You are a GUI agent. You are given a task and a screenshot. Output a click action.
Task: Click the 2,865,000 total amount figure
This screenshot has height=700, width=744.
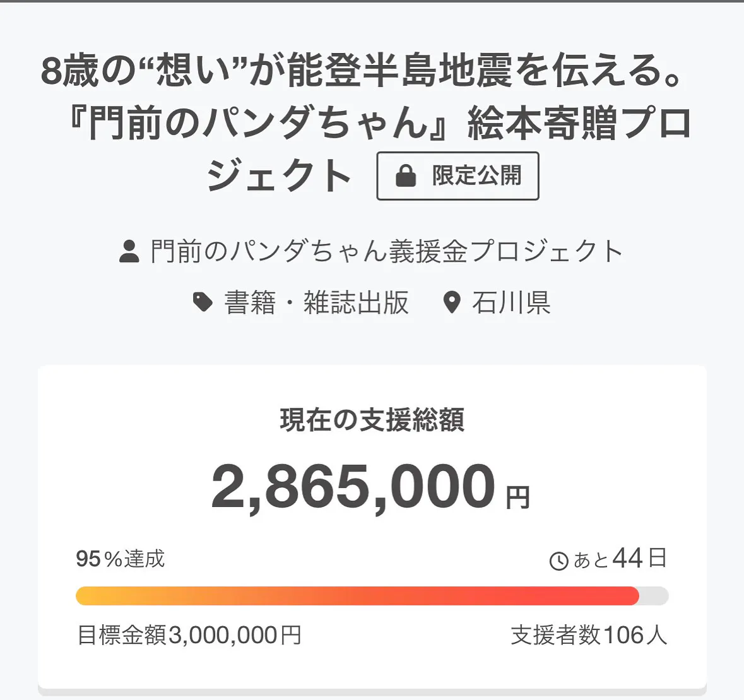tap(353, 487)
